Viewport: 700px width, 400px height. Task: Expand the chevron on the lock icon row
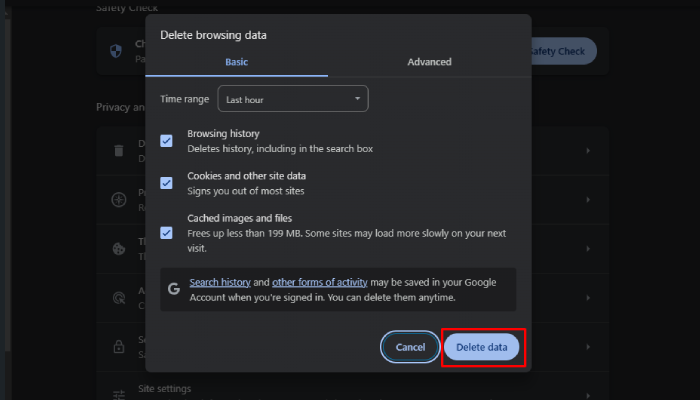[588, 347]
